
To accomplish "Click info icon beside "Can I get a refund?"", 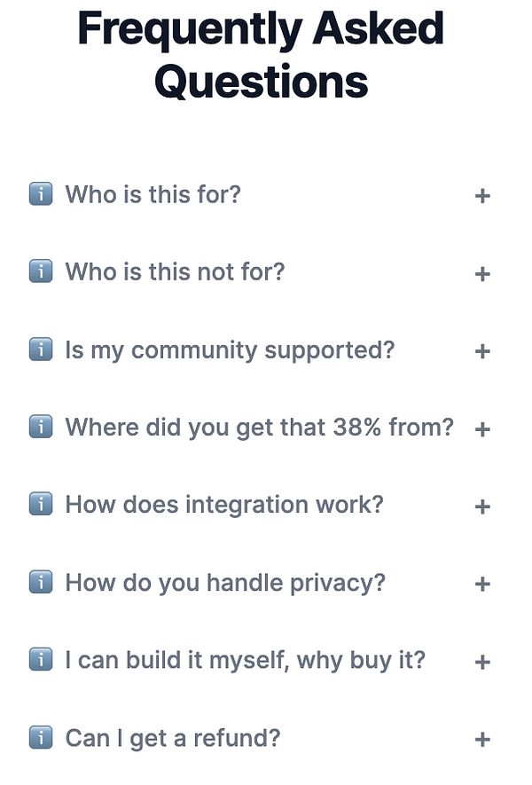I will pos(41,737).
